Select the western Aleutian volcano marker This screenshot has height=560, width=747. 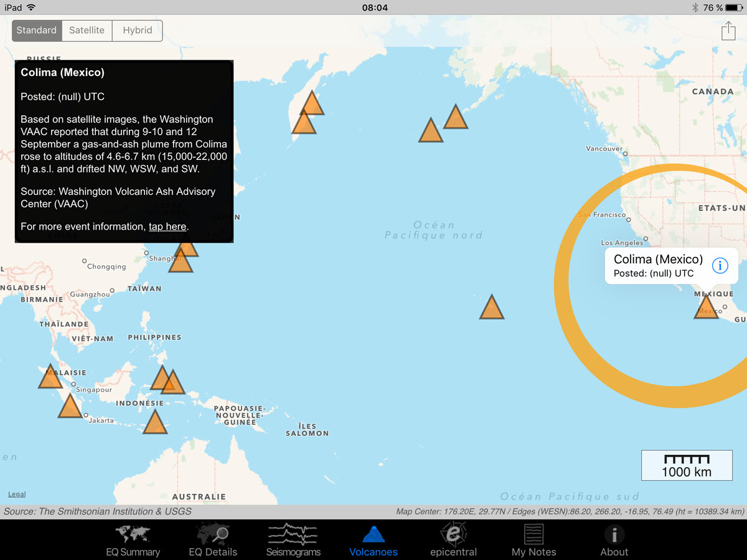(431, 131)
